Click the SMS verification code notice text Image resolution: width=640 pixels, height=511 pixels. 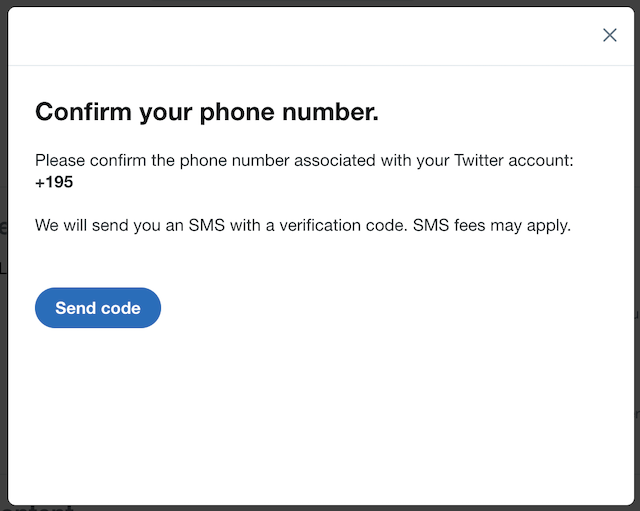pos(302,225)
